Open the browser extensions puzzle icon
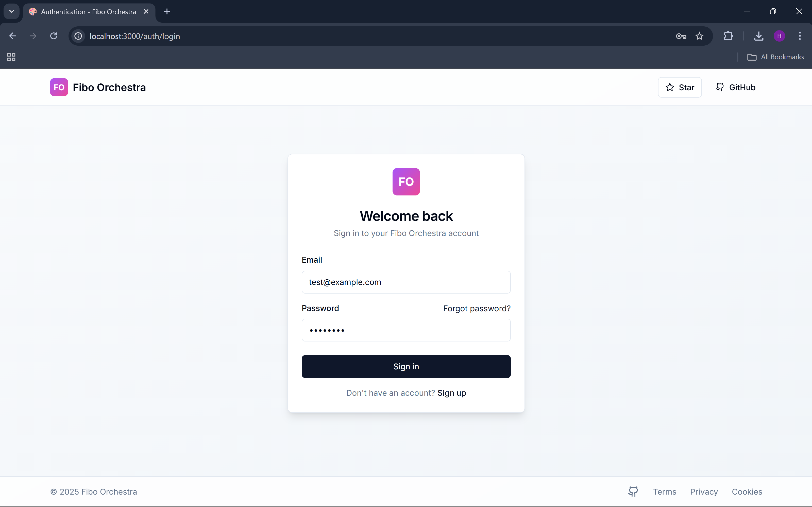The height and width of the screenshot is (507, 812). [728, 36]
